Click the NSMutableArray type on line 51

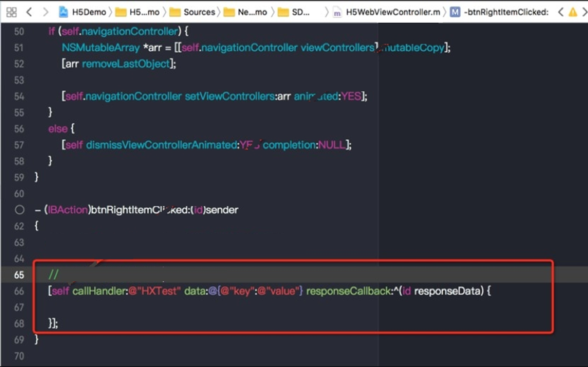(101, 48)
